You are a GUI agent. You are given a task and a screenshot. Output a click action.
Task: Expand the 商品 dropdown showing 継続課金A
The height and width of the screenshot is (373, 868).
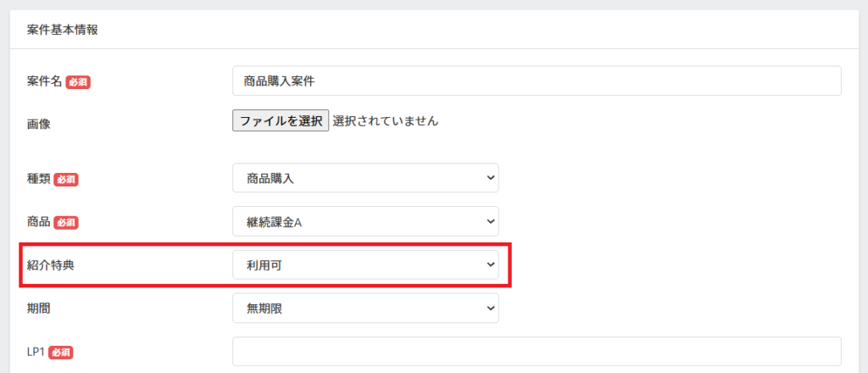365,222
